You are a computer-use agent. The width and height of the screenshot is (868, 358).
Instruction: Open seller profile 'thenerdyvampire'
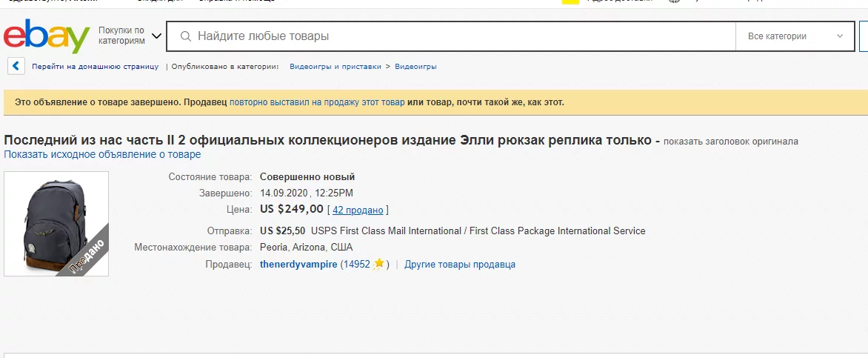(298, 265)
